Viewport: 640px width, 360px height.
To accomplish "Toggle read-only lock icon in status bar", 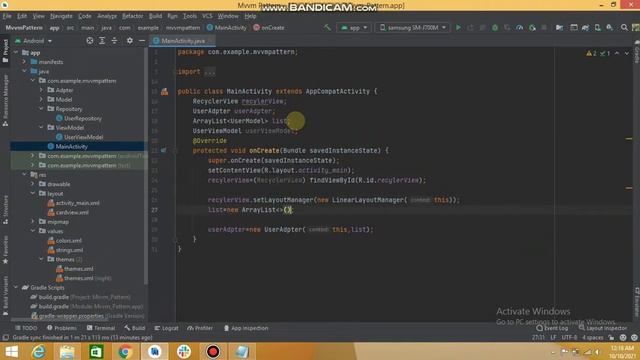I will point(611,338).
